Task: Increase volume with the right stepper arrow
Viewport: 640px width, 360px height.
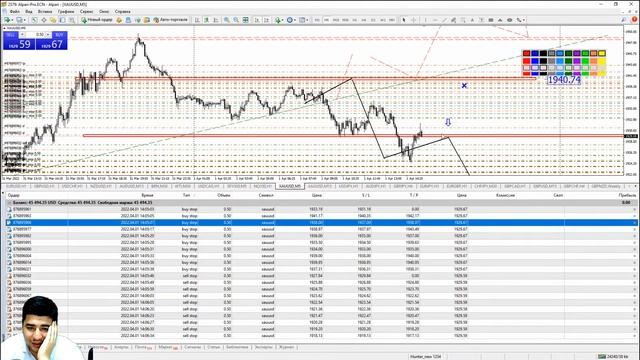Action: click(48, 35)
